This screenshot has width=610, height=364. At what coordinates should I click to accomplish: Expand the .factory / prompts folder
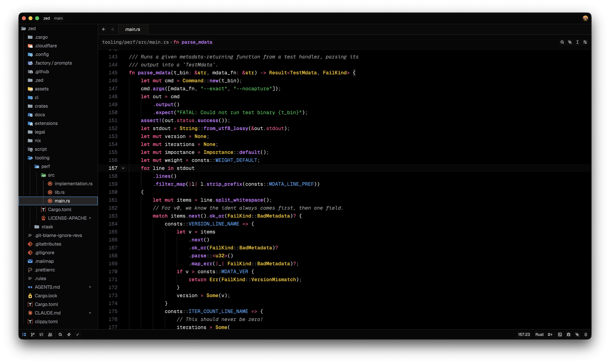pyautogui.click(x=58, y=63)
